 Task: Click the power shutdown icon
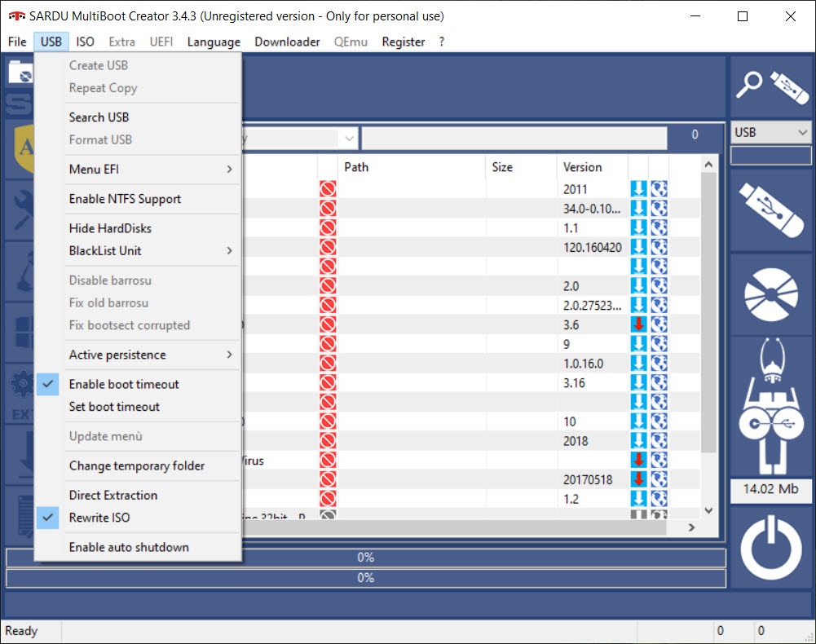pyautogui.click(x=770, y=548)
